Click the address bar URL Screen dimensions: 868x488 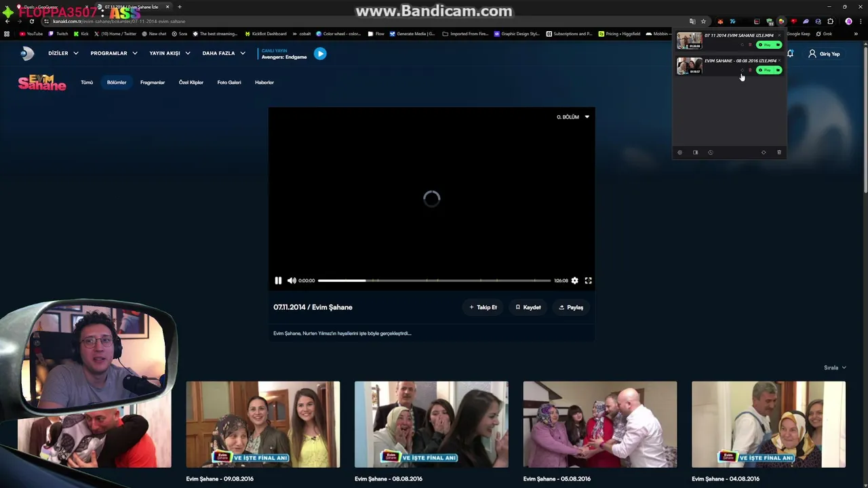tap(119, 21)
